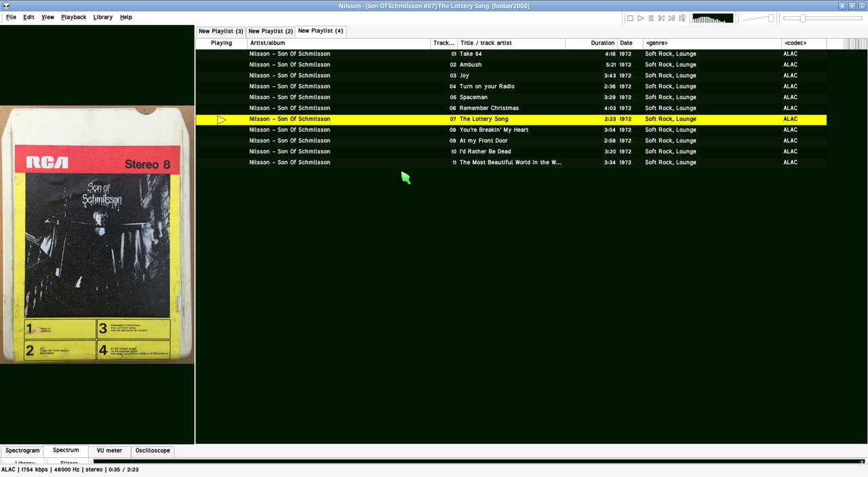Skip to the next track

click(x=672, y=18)
